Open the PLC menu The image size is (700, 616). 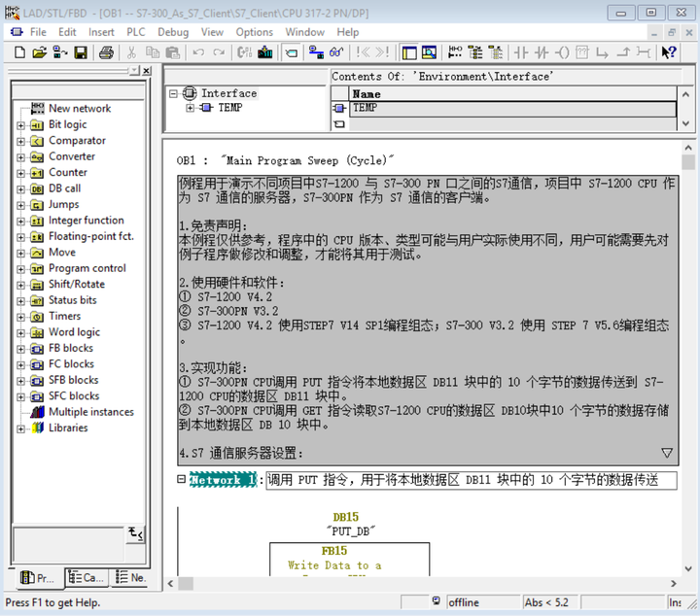(x=136, y=32)
